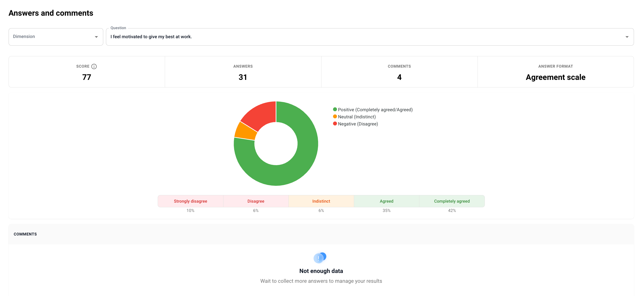Select the Disagree scale segment
The height and width of the screenshot is (296, 644).
tap(256, 201)
